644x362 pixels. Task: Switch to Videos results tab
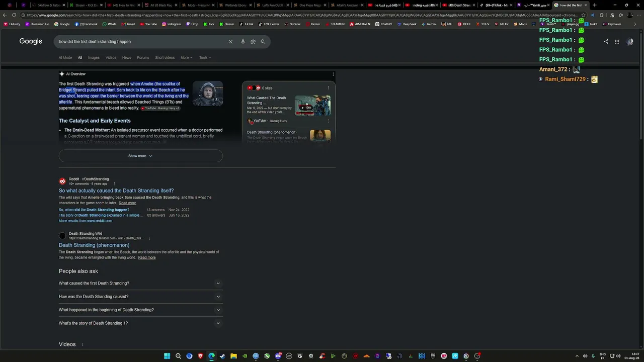(x=111, y=57)
